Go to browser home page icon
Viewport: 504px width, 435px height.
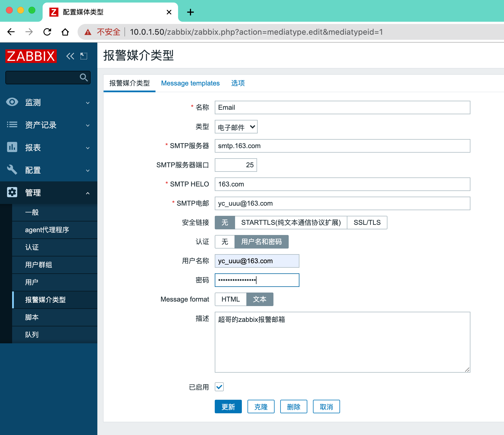click(x=65, y=32)
